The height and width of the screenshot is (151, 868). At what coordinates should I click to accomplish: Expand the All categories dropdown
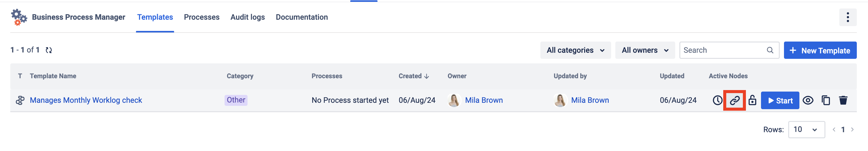tap(575, 50)
